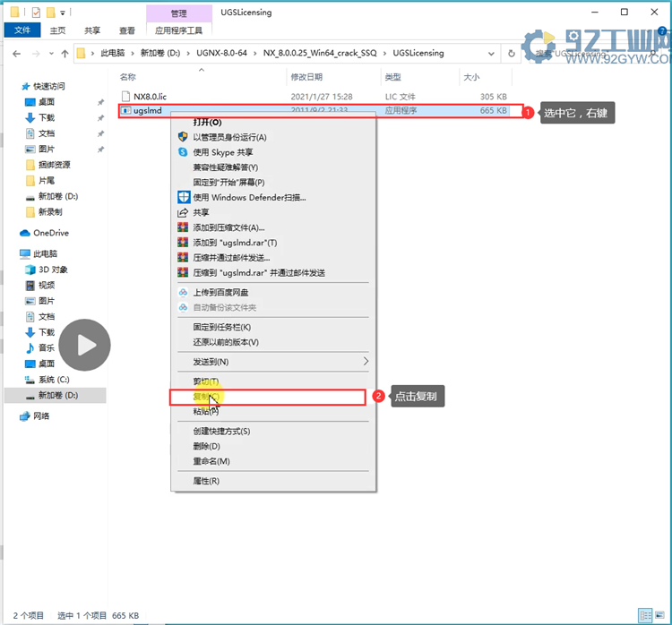Image resolution: width=672 pixels, height=625 pixels.
Task: Click the Back navigation arrow
Action: (17, 54)
